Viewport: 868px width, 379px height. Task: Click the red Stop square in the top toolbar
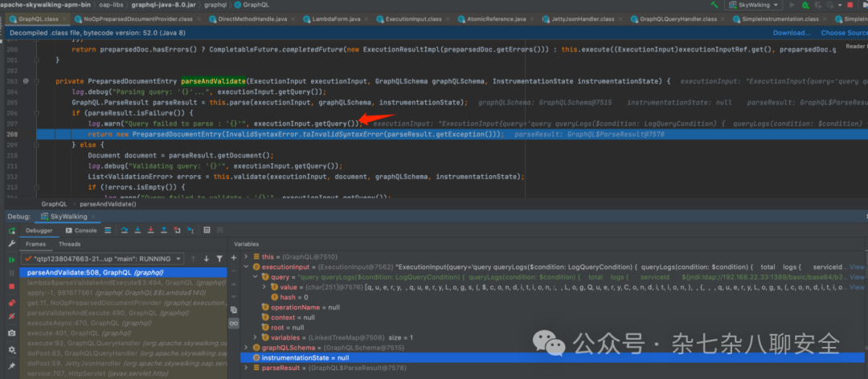coord(850,5)
